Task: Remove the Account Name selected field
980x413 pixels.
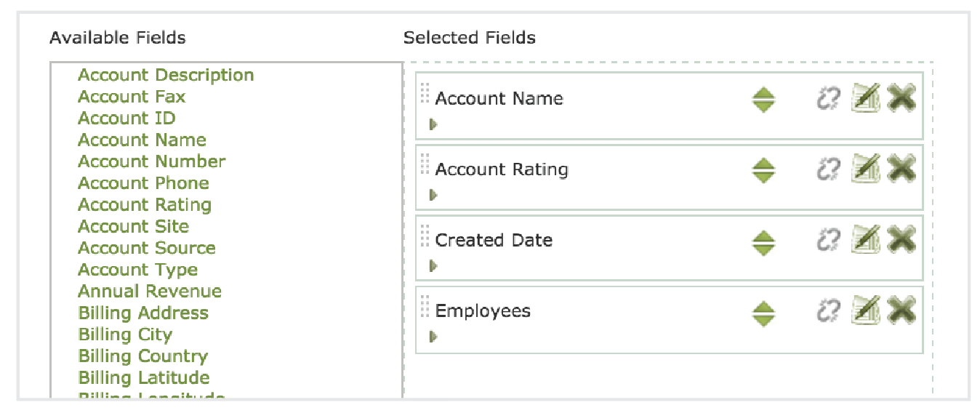Action: (x=901, y=98)
